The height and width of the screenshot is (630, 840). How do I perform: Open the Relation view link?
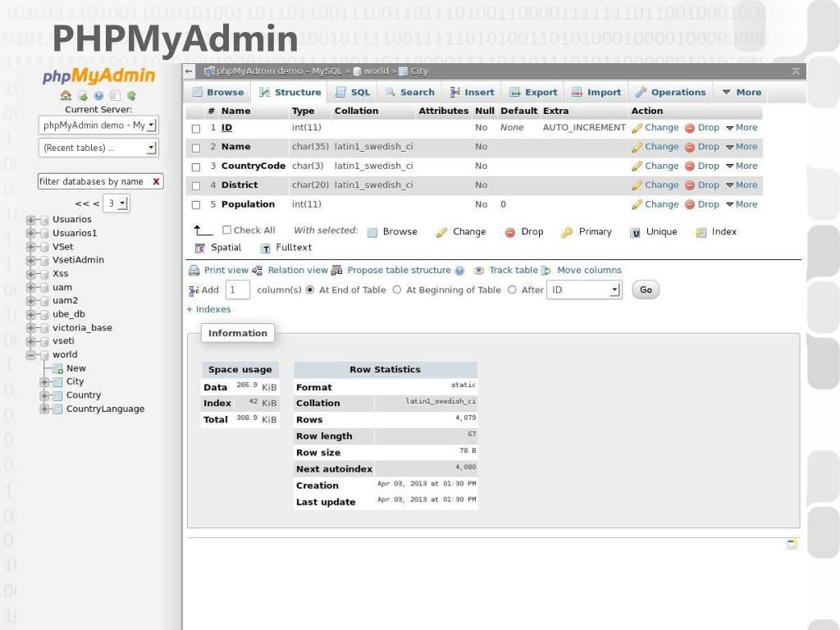(298, 270)
